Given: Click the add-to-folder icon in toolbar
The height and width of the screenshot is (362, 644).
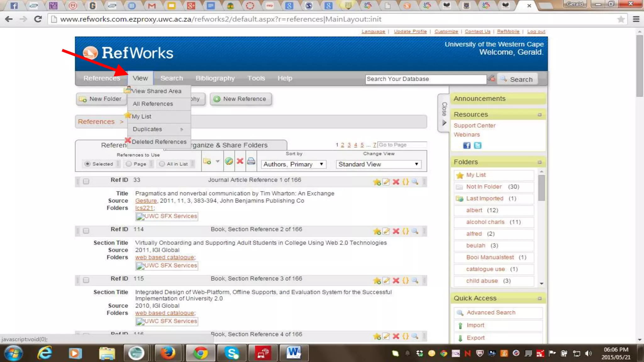Looking at the screenshot, I should tap(207, 161).
